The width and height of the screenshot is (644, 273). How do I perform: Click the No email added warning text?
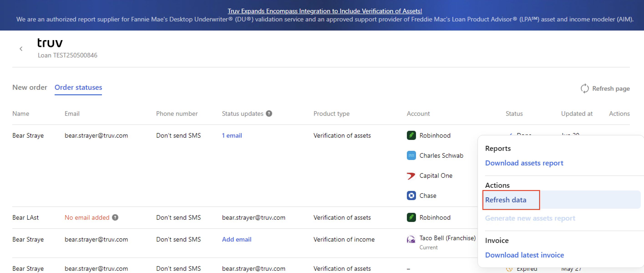tap(87, 217)
